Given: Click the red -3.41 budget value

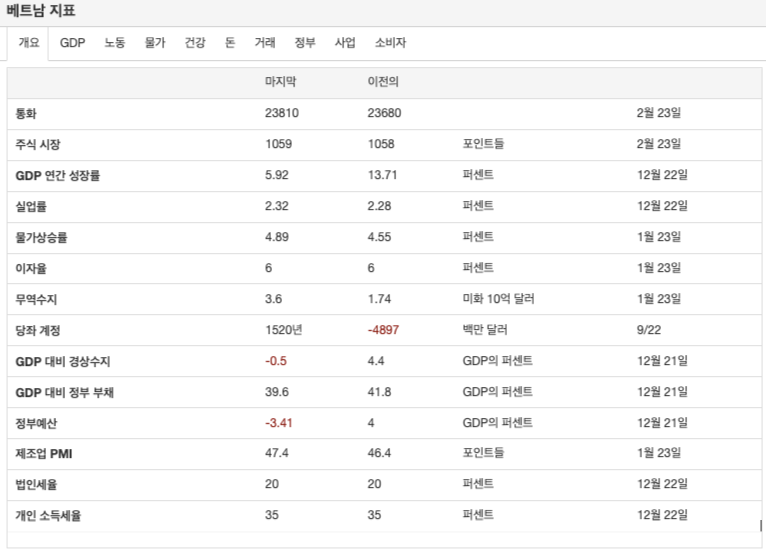Looking at the screenshot, I should coord(279,423).
